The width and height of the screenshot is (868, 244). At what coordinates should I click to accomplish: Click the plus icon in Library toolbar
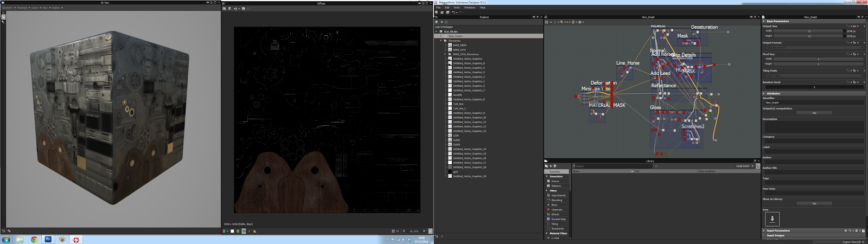coord(551,166)
